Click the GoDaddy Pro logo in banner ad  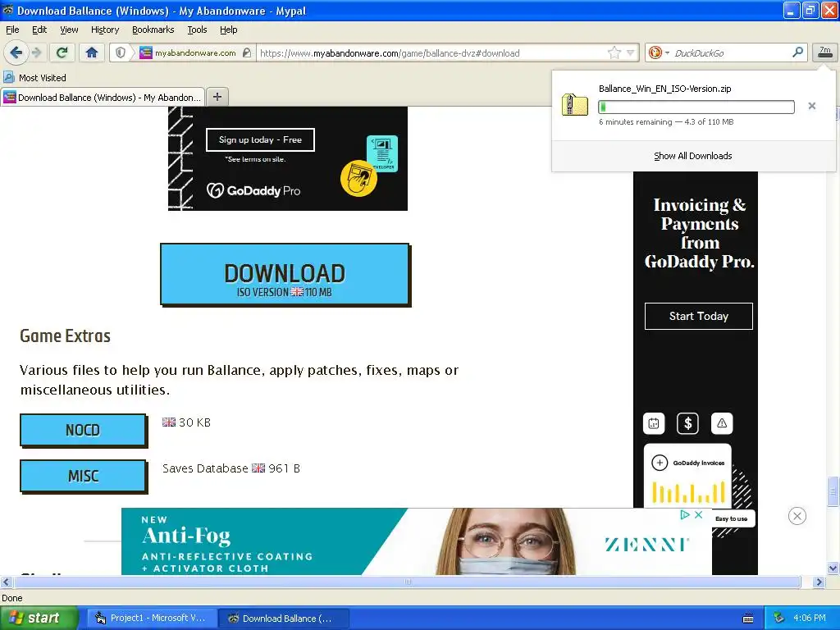pyautogui.click(x=253, y=190)
